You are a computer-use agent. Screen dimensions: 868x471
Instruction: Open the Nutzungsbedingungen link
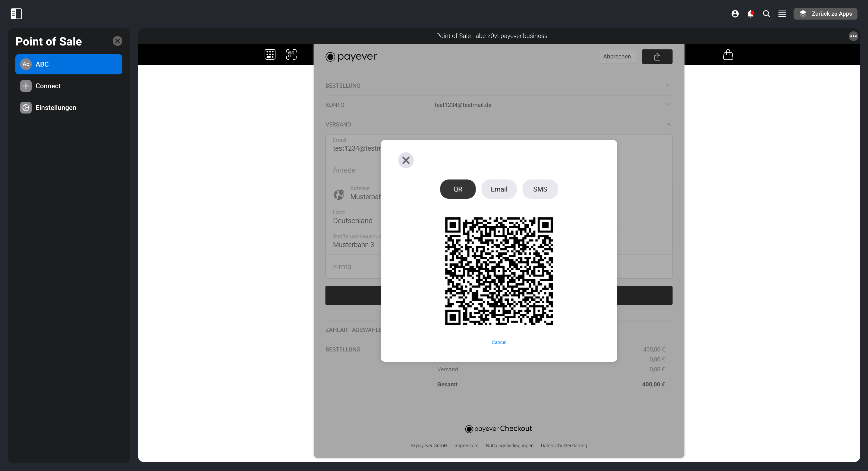tap(509, 446)
